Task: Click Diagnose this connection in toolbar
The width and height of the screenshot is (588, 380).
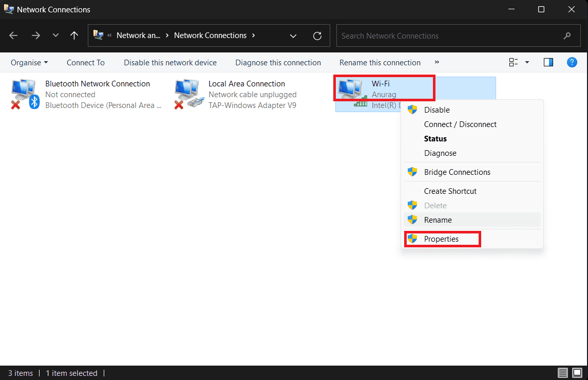Action: (x=278, y=63)
